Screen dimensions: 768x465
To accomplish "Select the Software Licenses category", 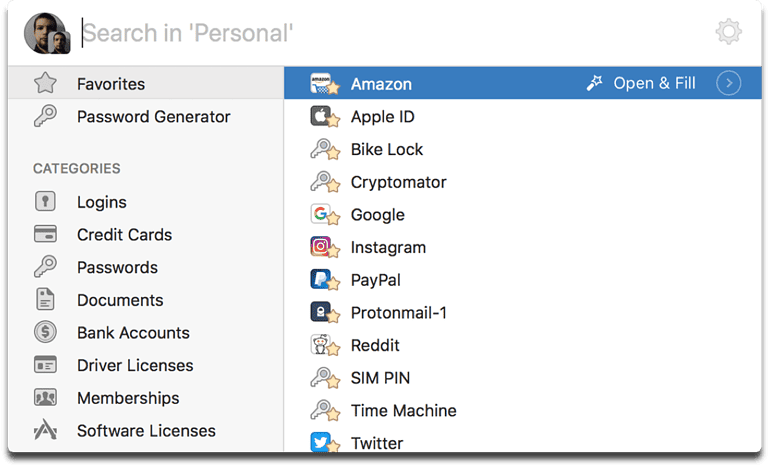I will (x=146, y=431).
